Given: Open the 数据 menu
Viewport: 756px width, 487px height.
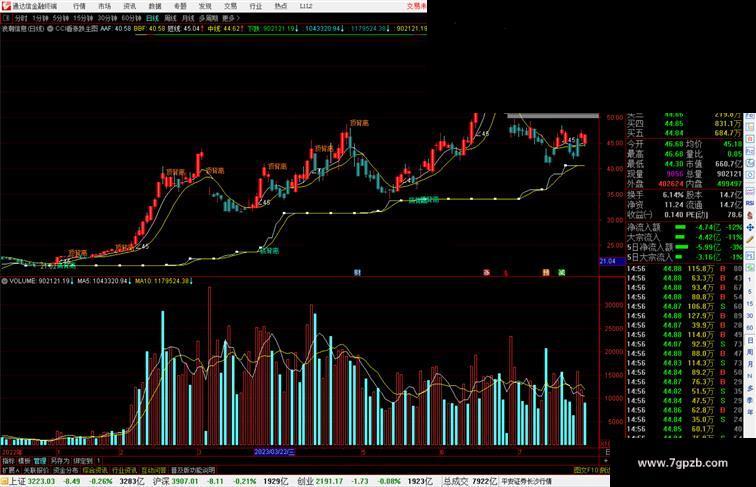Looking at the screenshot, I should point(155,6).
